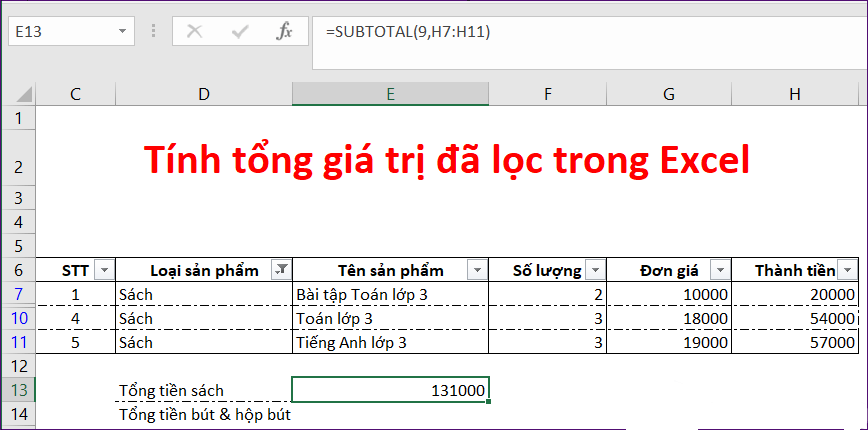The image size is (868, 430).
Task: Open the Số lượng filter dropdown
Action: coord(595,270)
